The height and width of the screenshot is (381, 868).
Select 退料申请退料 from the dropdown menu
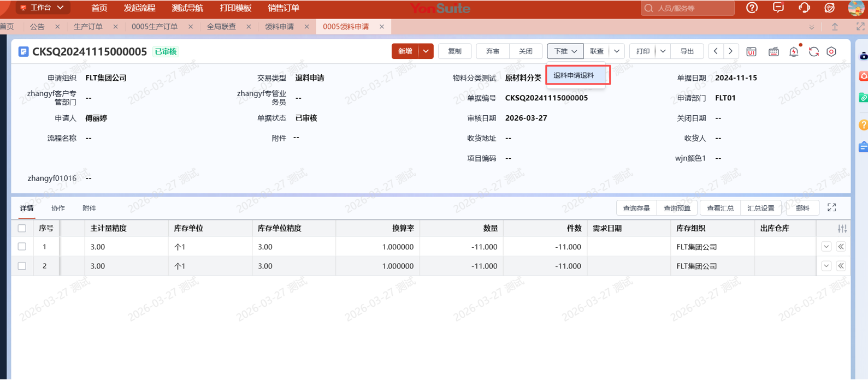[x=574, y=75]
